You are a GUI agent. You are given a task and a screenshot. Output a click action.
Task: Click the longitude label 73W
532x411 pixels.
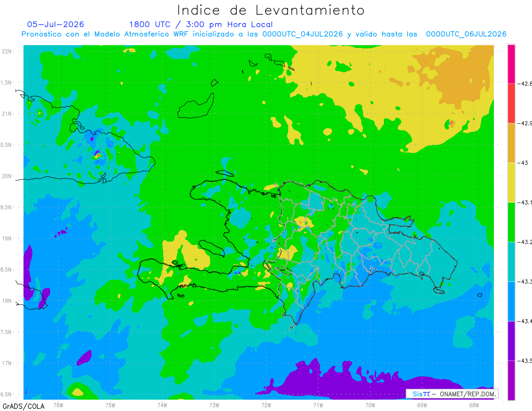[214, 404]
